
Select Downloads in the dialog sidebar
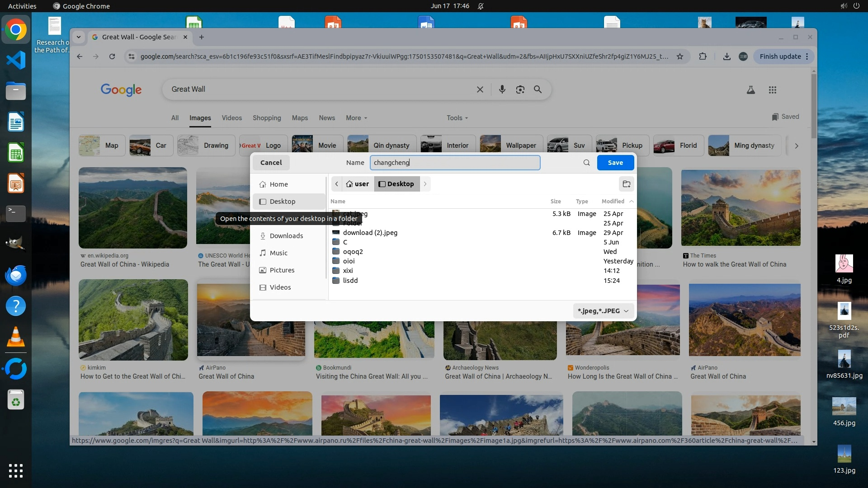pos(286,236)
